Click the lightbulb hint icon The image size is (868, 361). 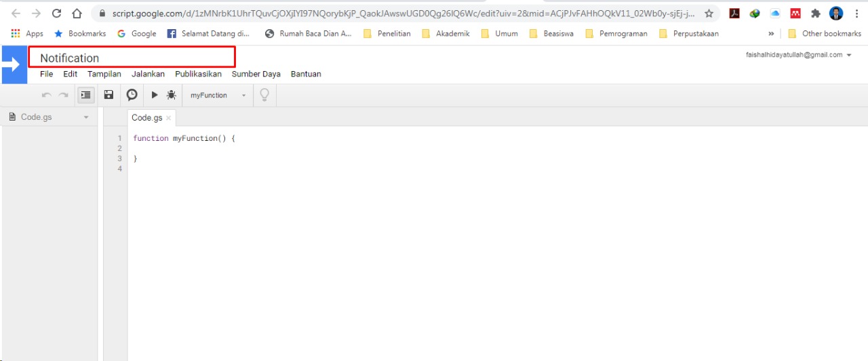pos(264,95)
